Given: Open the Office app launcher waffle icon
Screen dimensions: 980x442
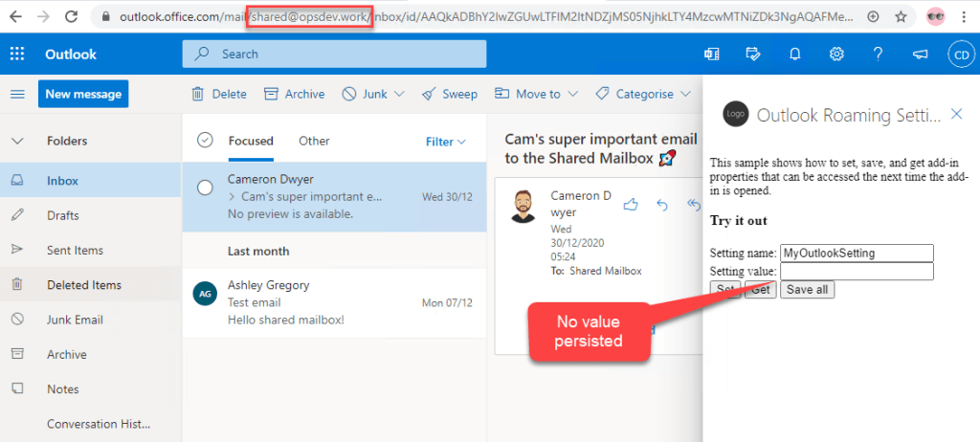Looking at the screenshot, I should [17, 55].
